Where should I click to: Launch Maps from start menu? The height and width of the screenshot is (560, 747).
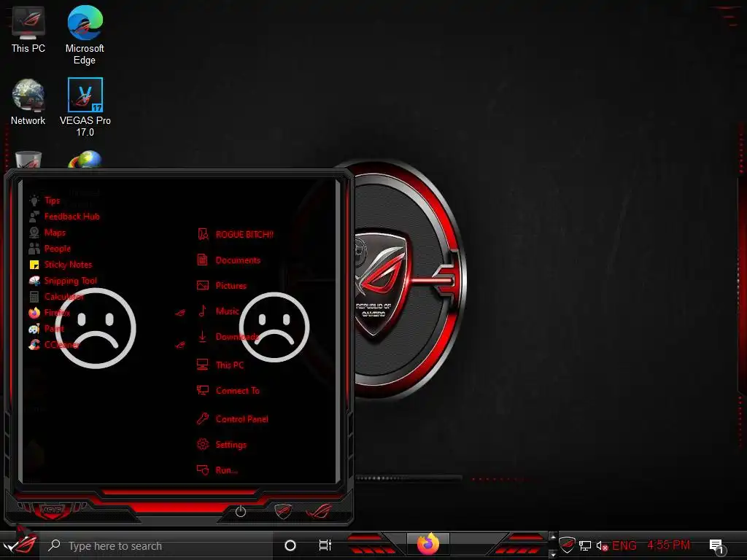point(55,233)
